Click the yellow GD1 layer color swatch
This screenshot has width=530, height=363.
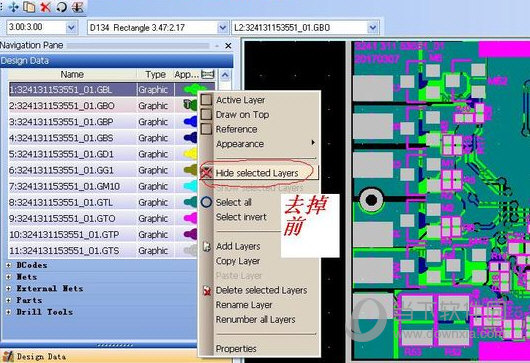tap(190, 154)
